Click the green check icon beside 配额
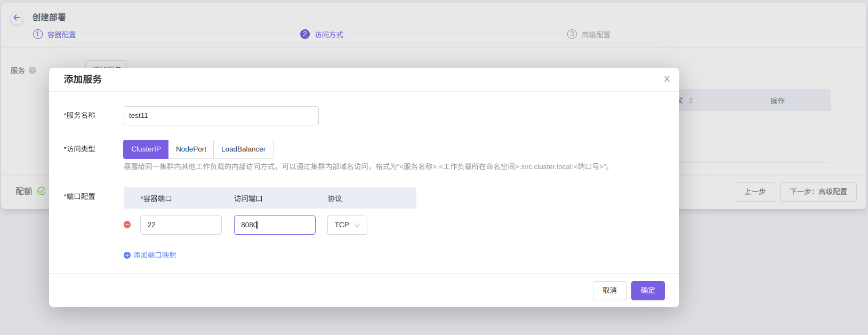Screen dimensions: 868x335 (x=42, y=191)
